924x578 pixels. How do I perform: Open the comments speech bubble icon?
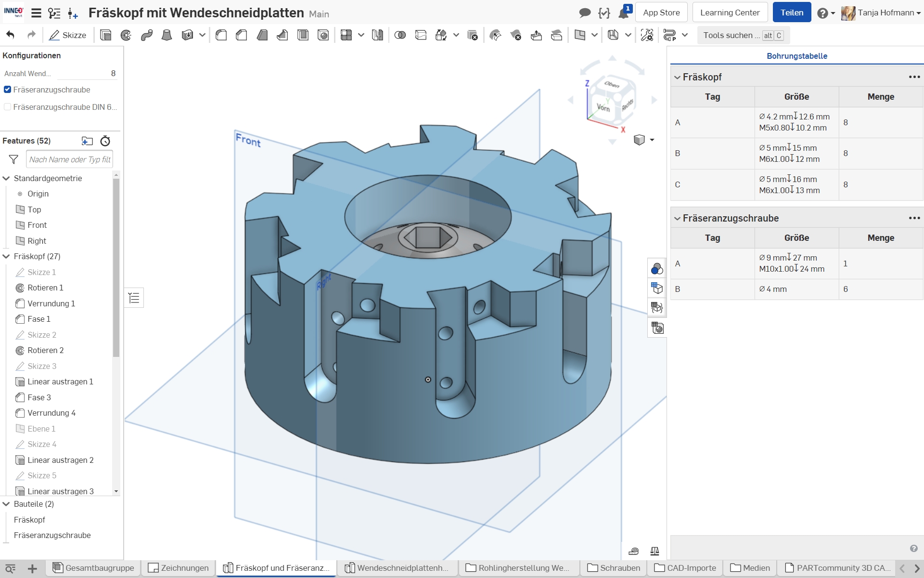click(585, 13)
